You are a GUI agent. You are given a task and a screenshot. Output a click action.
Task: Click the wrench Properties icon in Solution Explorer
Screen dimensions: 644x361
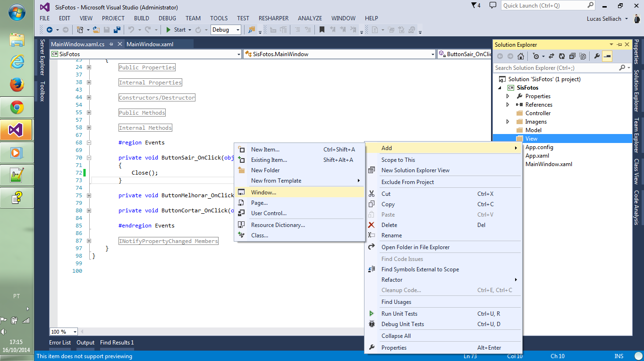[597, 56]
